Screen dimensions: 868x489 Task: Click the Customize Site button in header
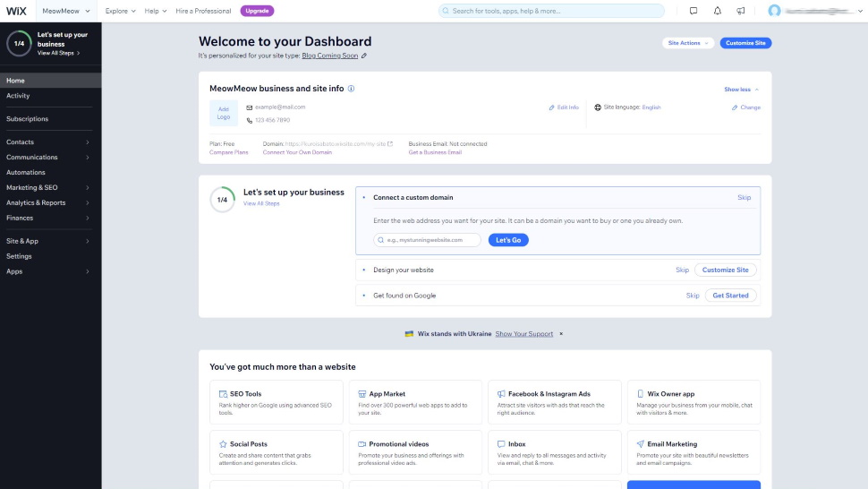click(x=745, y=43)
